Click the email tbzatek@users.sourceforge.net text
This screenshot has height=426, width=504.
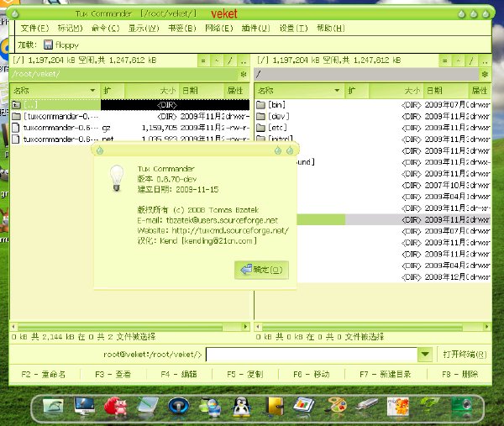tap(222, 220)
